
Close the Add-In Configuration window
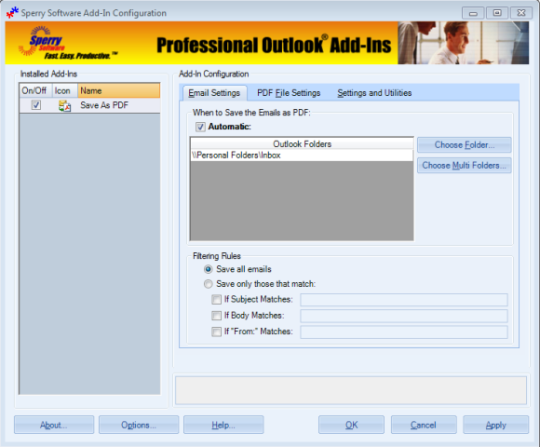[521, 13]
